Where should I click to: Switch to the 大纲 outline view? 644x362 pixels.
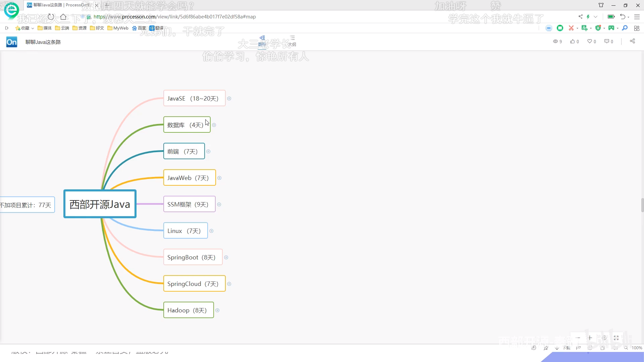(x=292, y=41)
